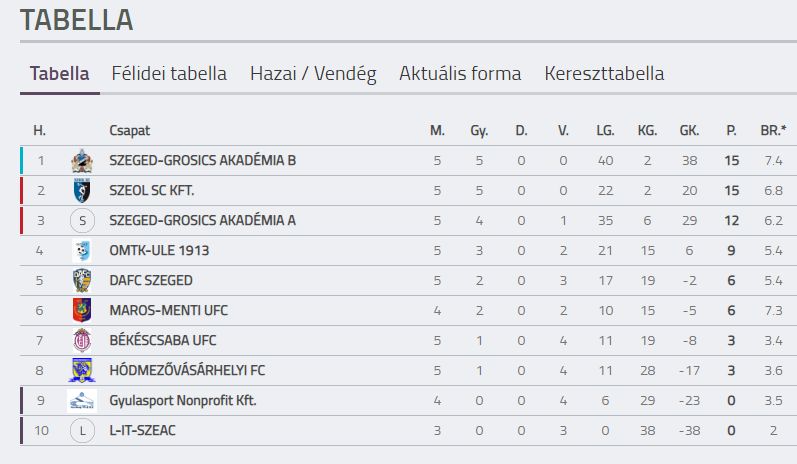Open the SZEOL SC KFT. team link

coord(151,191)
